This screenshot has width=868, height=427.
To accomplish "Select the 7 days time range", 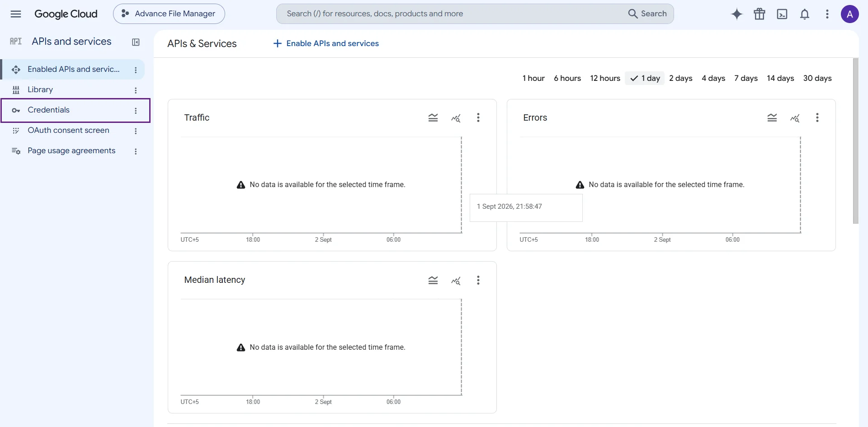I will coord(746,78).
